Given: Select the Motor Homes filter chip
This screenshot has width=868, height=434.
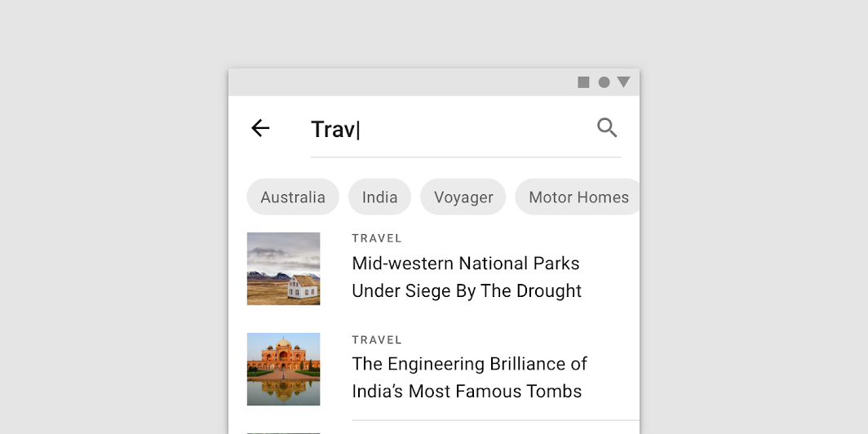Looking at the screenshot, I should click(578, 197).
